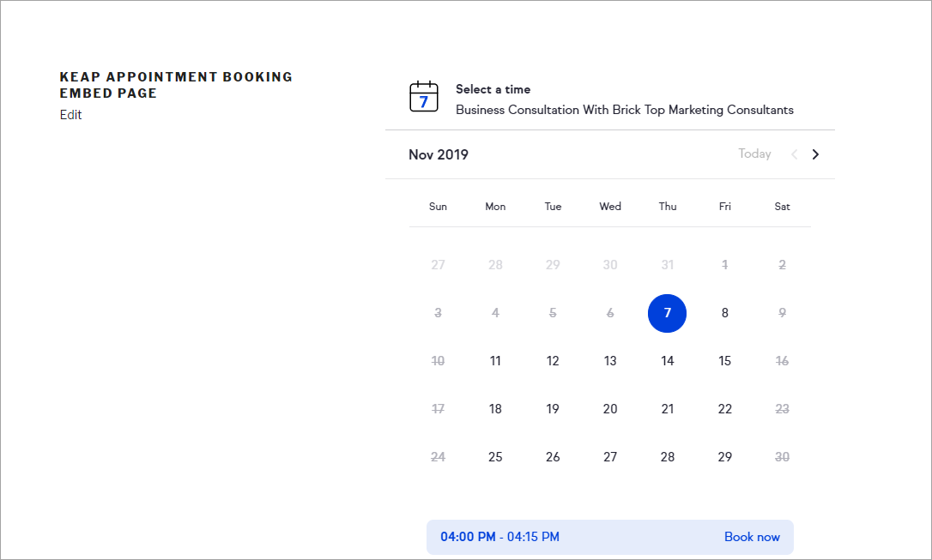Open the Edit link under page title

coord(71,115)
